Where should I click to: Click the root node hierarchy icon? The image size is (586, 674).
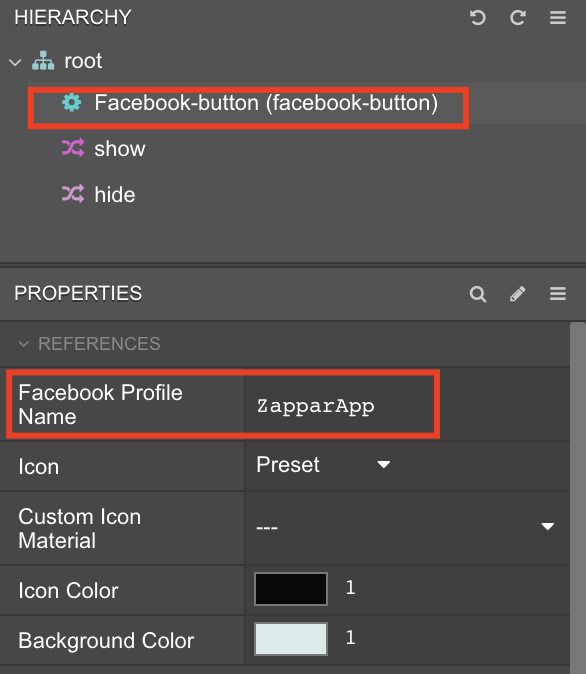[x=43, y=61]
